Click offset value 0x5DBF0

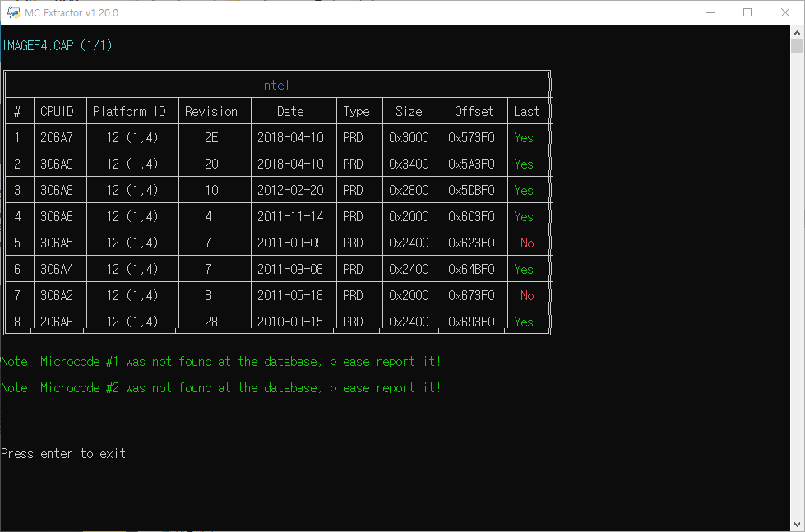[471, 190]
